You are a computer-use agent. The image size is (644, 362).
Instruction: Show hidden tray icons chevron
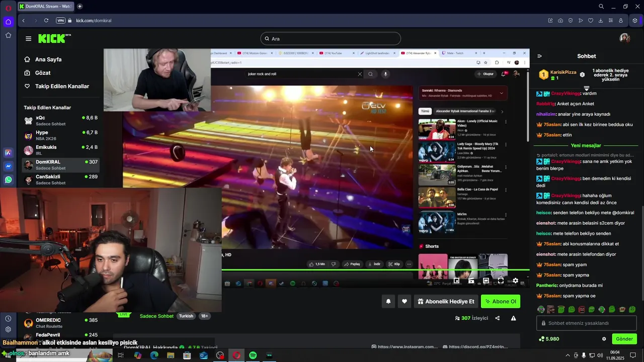point(568,355)
